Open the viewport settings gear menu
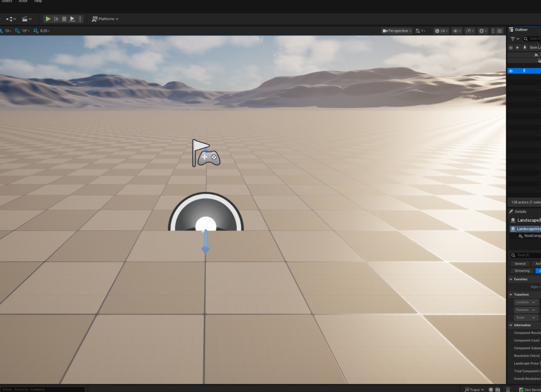 [x=483, y=31]
